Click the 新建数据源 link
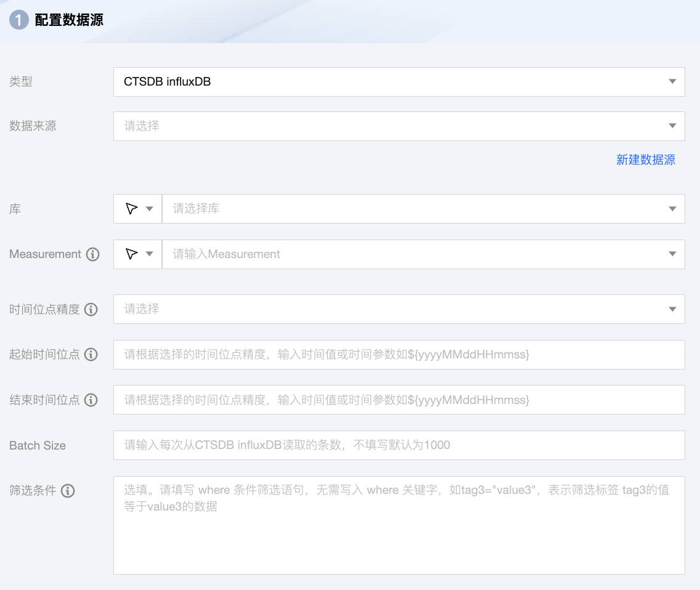 tap(645, 160)
